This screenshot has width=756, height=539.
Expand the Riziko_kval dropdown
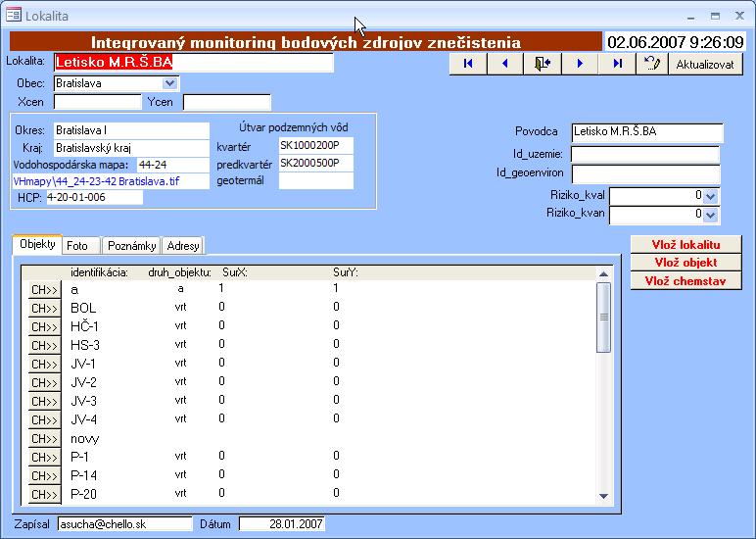[x=711, y=196]
